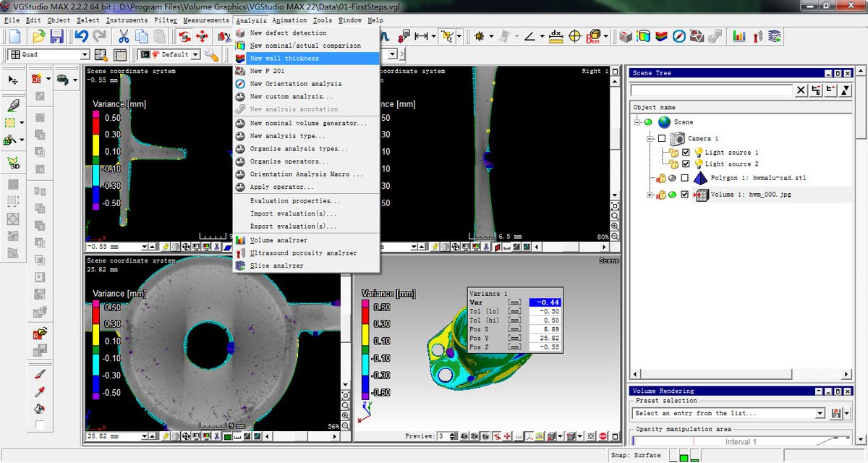Click the pencil draw tool in left sidebar
Screen dimensions: 868x463
14,105
